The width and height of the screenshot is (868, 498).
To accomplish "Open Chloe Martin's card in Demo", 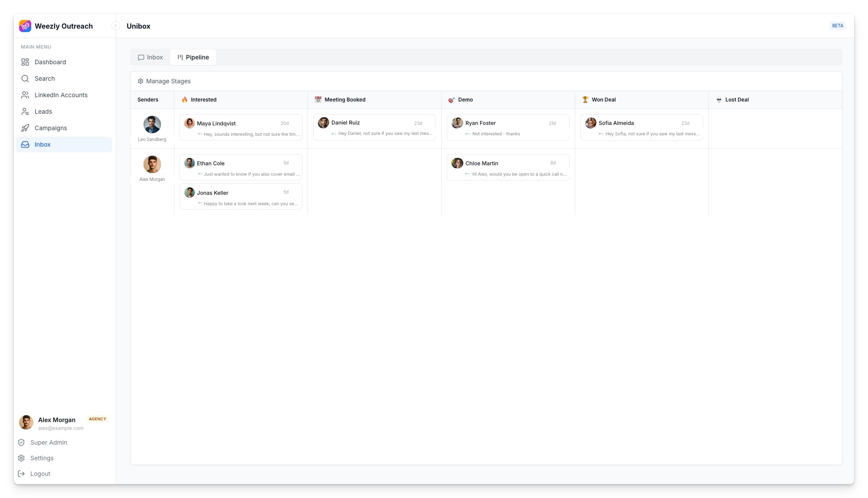I will (508, 167).
